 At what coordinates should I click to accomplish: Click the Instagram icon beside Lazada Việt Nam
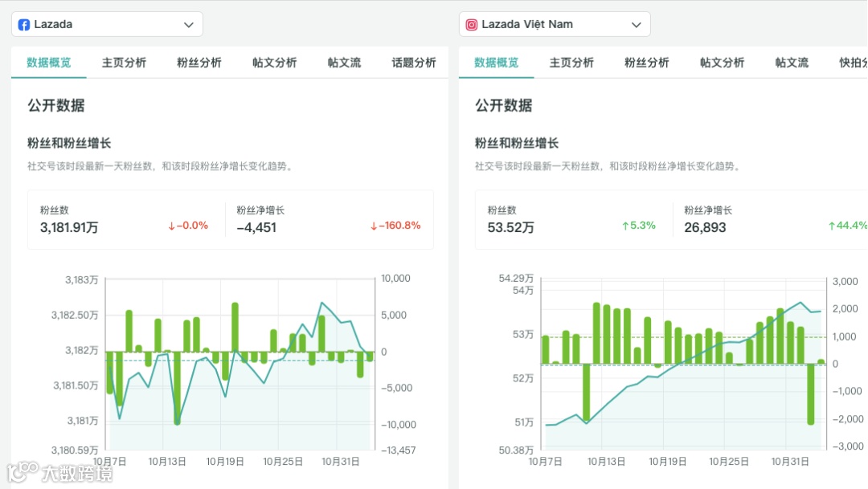point(471,25)
